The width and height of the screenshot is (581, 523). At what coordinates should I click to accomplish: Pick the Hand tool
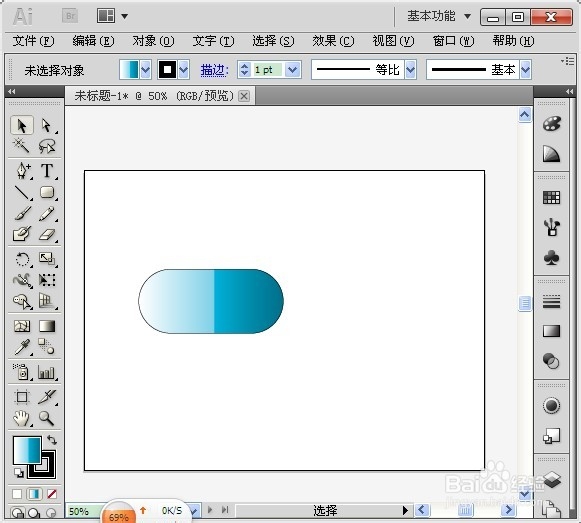click(22, 418)
